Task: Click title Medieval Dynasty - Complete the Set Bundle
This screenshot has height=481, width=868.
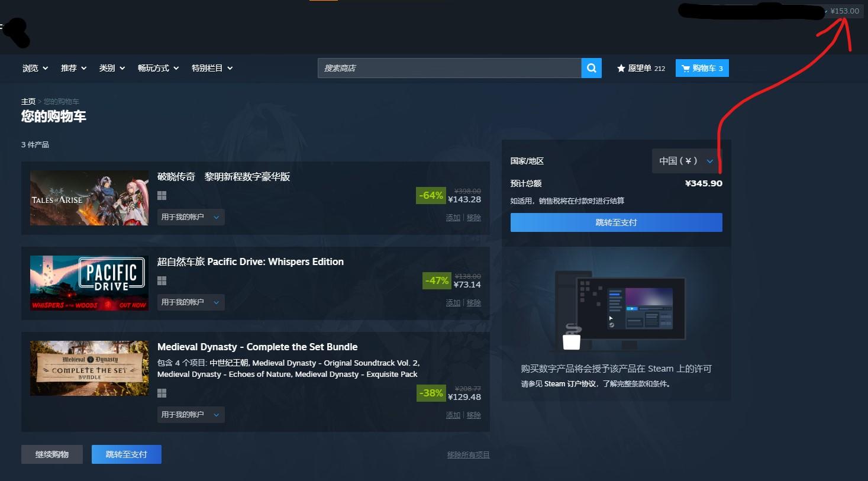Action: pyautogui.click(x=257, y=347)
